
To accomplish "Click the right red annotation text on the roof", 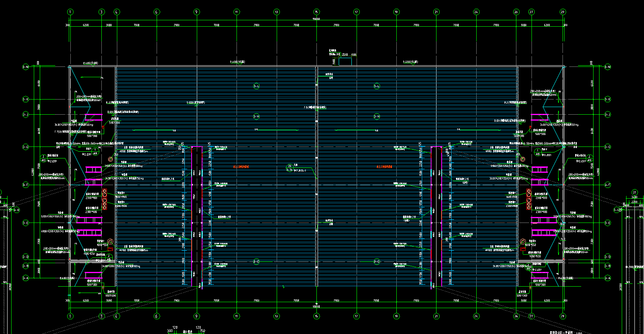I will pyautogui.click(x=384, y=167).
